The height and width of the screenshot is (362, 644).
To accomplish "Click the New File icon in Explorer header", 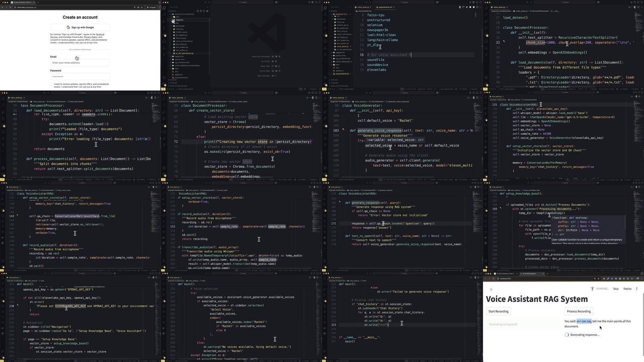I will click(x=197, y=11).
